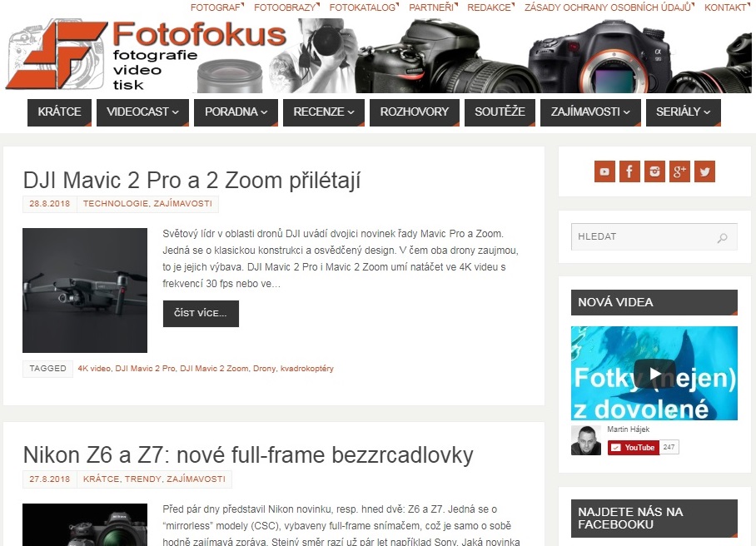Play the Fotky z dovolené video
Screen dimensions: 756x546
click(x=654, y=374)
